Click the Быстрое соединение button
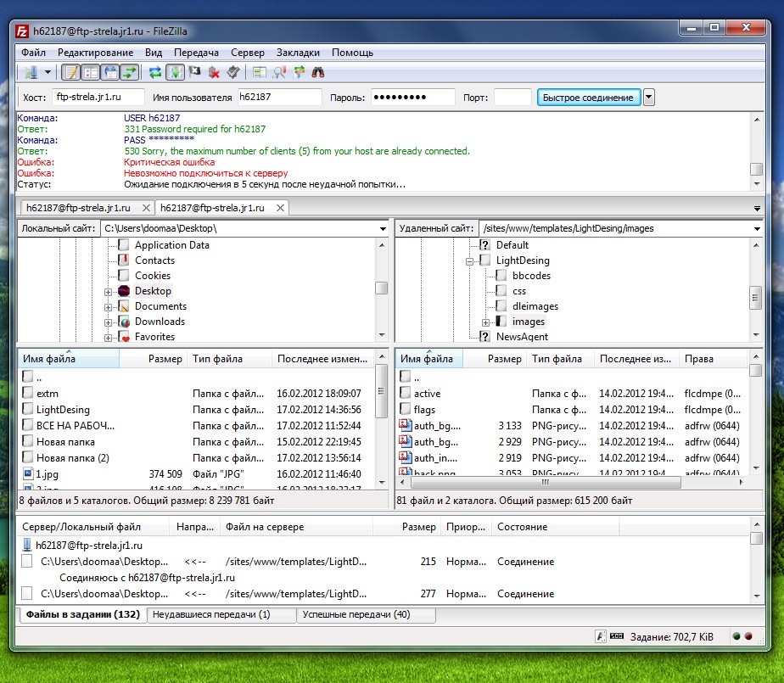Screen dimensions: 784x683 pos(588,98)
